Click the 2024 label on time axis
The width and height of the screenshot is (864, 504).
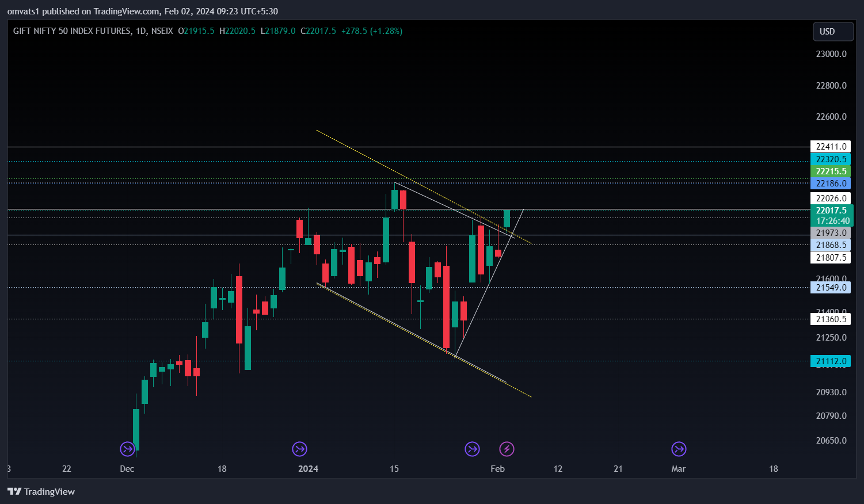[308, 469]
